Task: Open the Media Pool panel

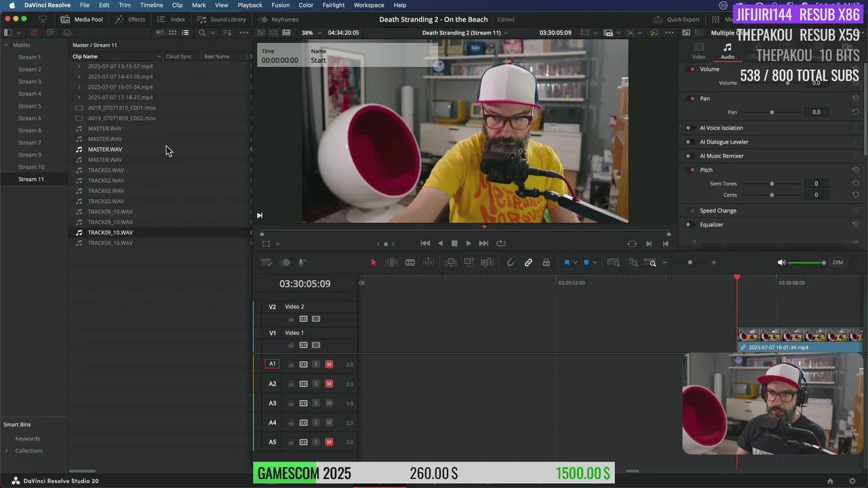Action: (81, 20)
